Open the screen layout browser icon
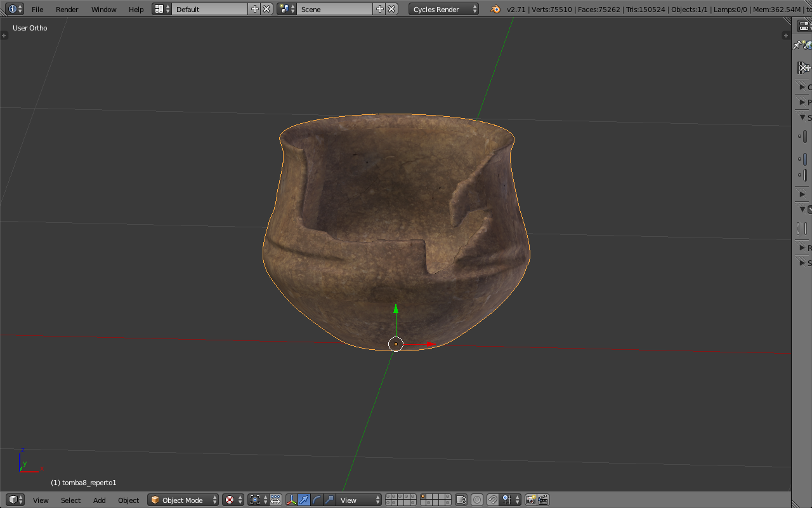 click(162, 9)
